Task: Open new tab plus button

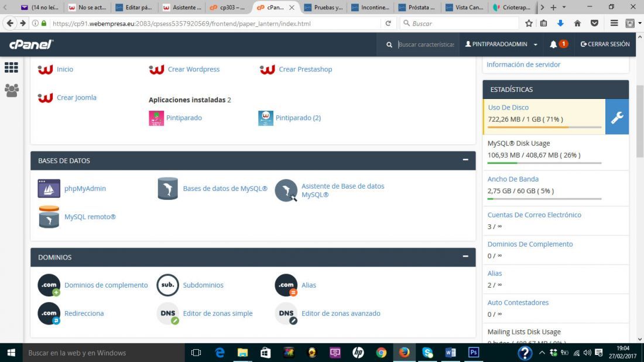Action: [553, 8]
